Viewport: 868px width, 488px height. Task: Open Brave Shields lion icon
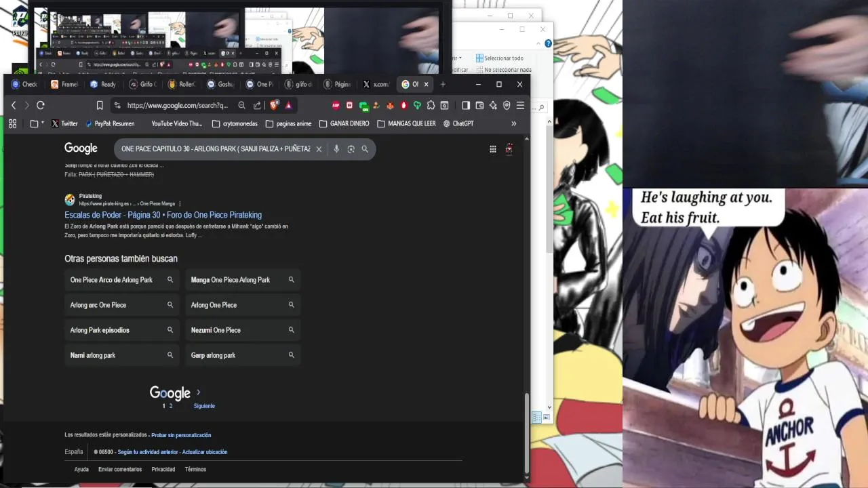(274, 105)
